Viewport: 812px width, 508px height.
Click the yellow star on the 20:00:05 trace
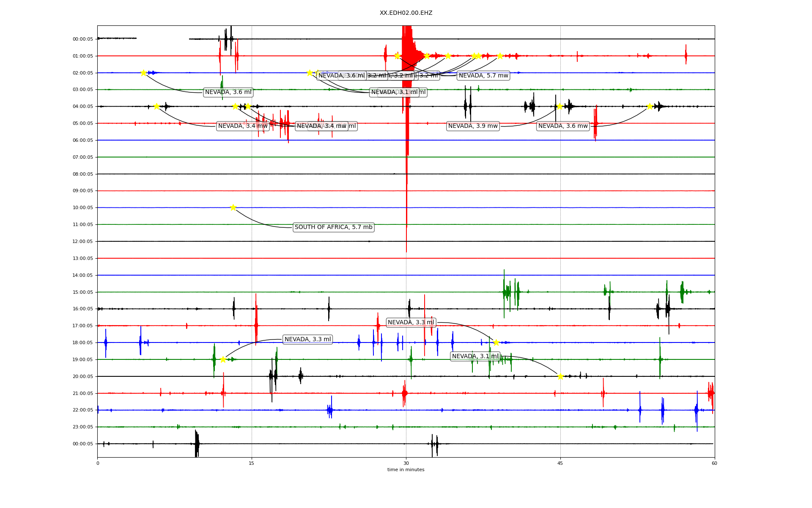point(560,376)
